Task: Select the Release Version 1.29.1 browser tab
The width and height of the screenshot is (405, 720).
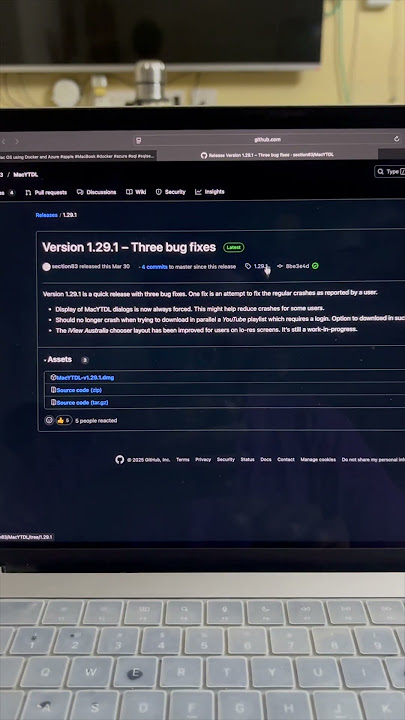Action: [x=267, y=155]
